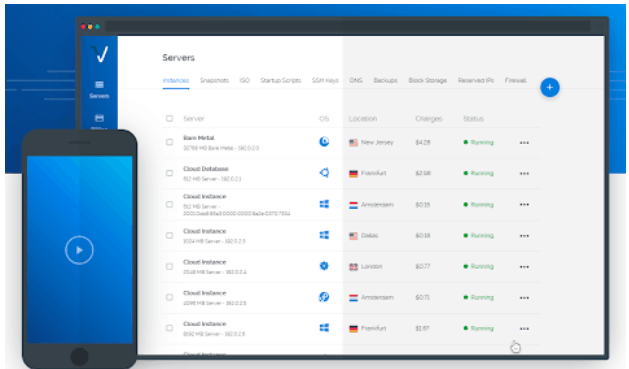This screenshot has width=629, height=369.
Task: Open the three-dot menu on last Frankfurt row
Action: (x=524, y=328)
